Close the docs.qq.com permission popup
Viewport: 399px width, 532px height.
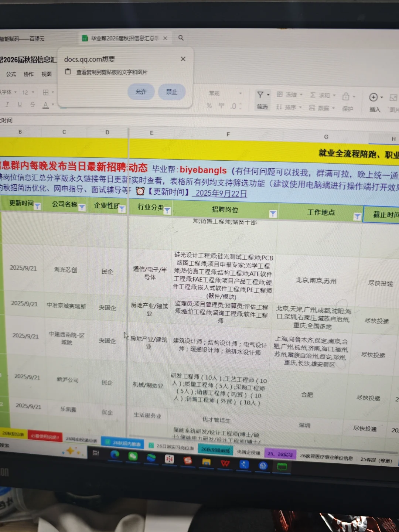click(183, 59)
